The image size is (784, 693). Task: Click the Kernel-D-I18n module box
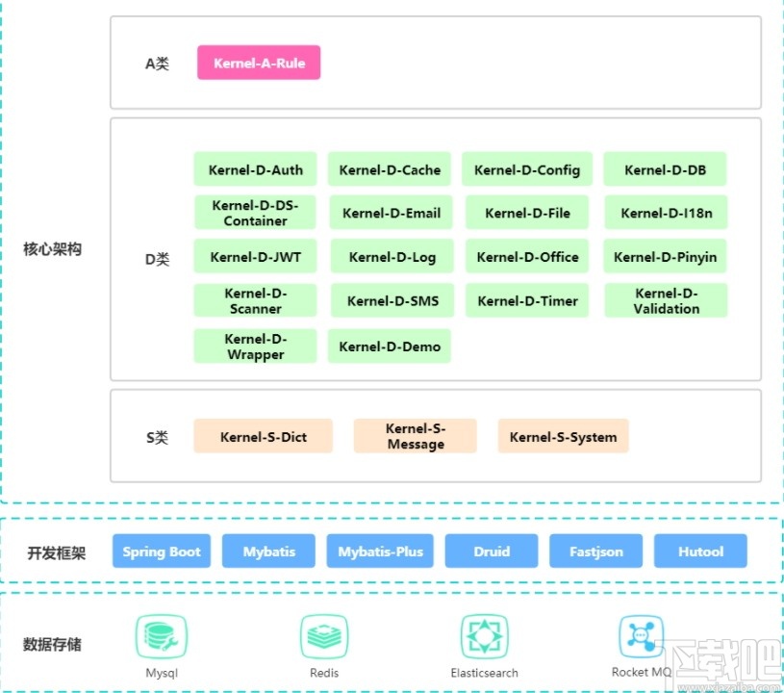pyautogui.click(x=666, y=213)
